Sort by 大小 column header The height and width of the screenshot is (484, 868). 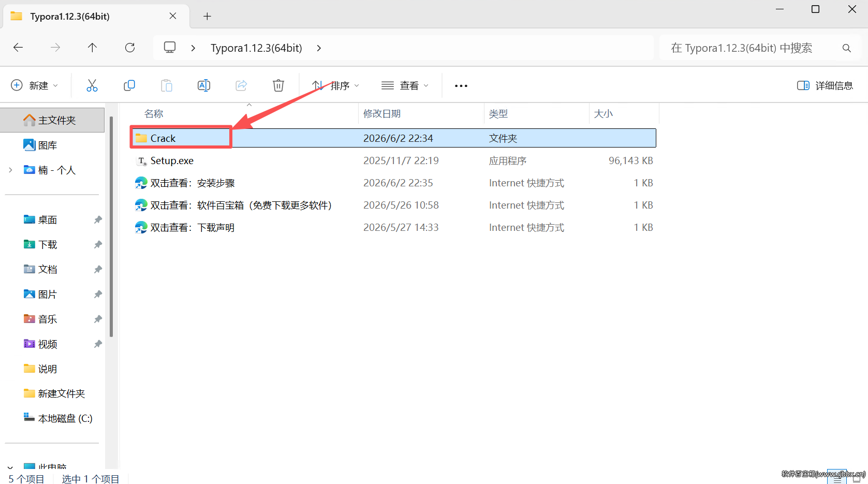point(604,114)
